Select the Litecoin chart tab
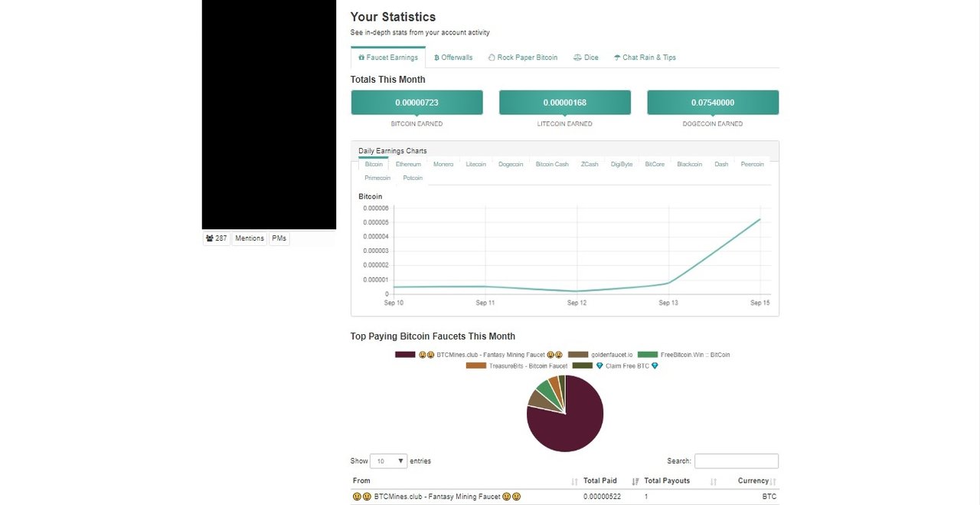 (476, 164)
